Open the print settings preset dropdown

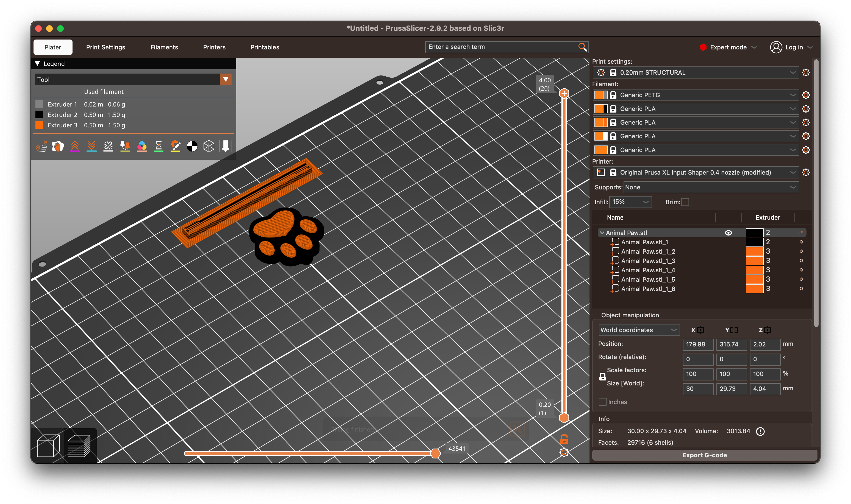click(x=695, y=72)
